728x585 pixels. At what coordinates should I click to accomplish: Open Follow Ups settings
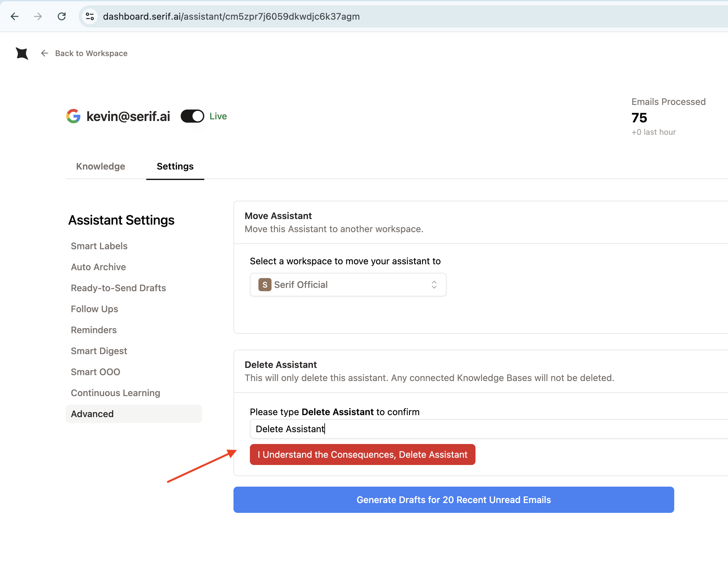tap(94, 309)
